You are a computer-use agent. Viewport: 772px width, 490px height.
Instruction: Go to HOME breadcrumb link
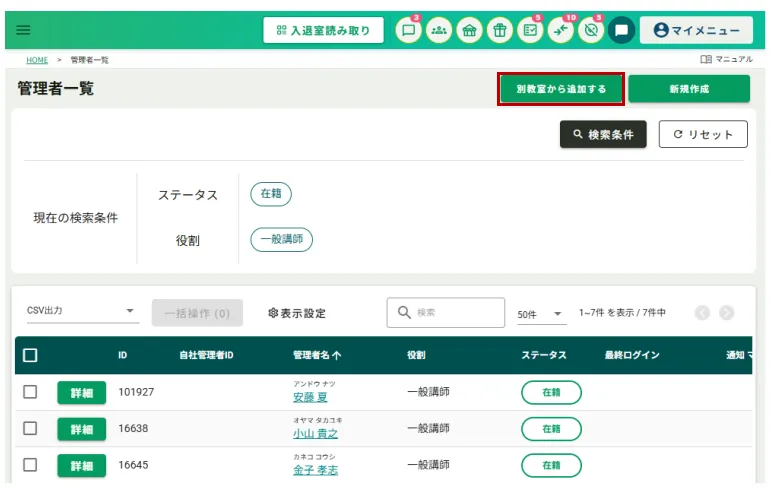tap(37, 60)
